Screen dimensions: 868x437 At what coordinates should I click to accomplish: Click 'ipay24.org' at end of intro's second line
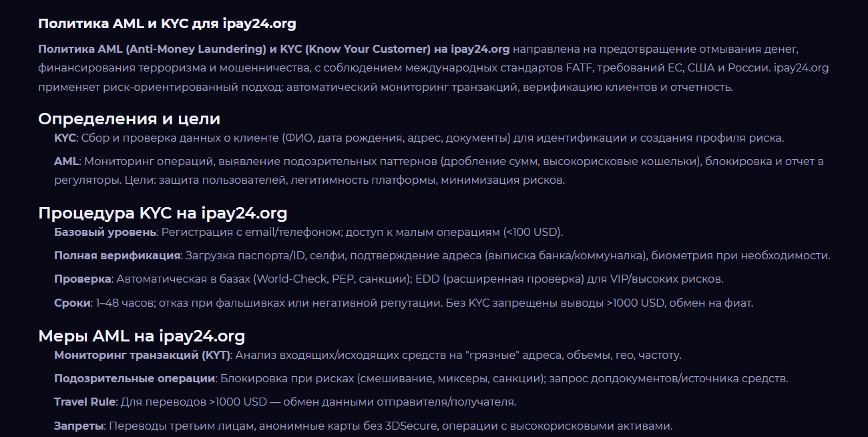click(x=801, y=68)
